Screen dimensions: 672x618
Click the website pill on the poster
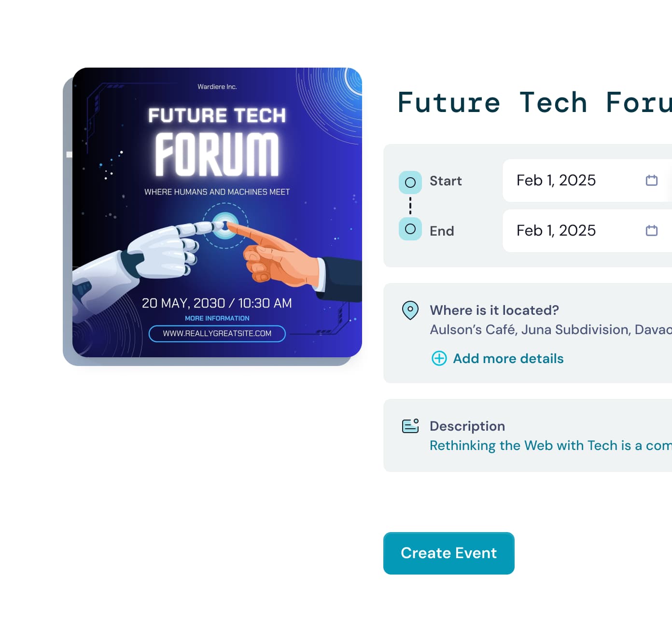click(x=217, y=334)
